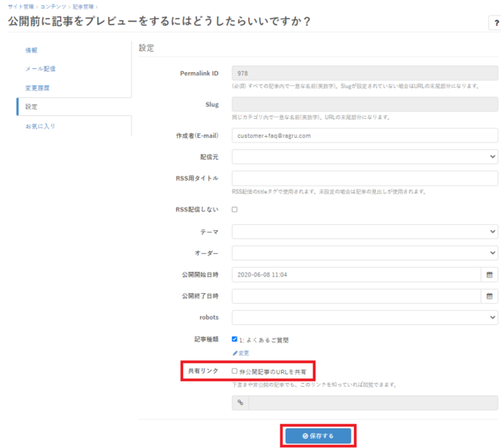The image size is (501, 448).
Task: Open the 情報 sidebar tab
Action: (x=31, y=50)
